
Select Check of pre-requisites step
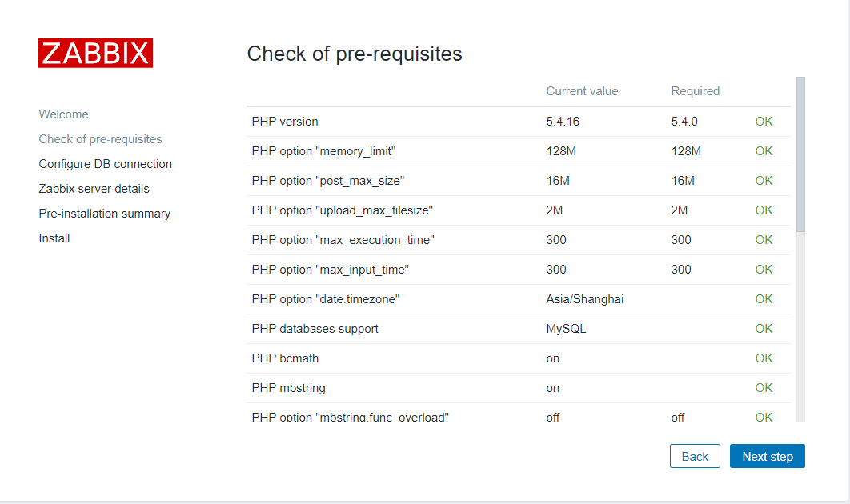[x=100, y=139]
